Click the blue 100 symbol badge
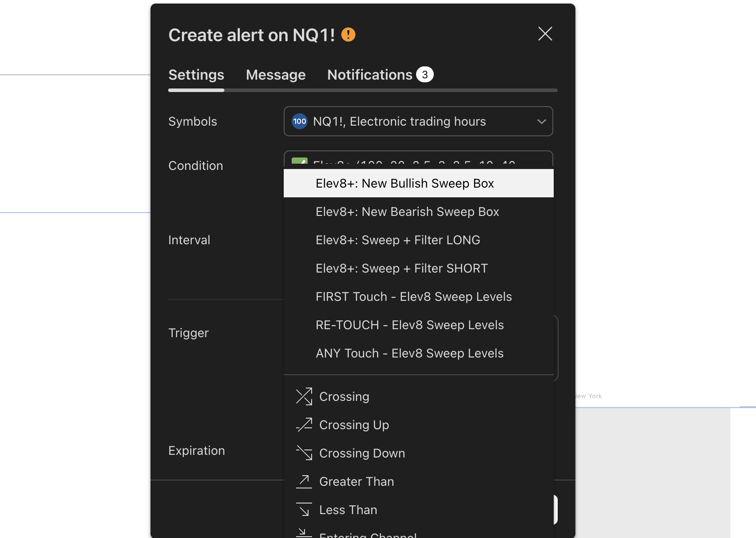 pyautogui.click(x=299, y=121)
